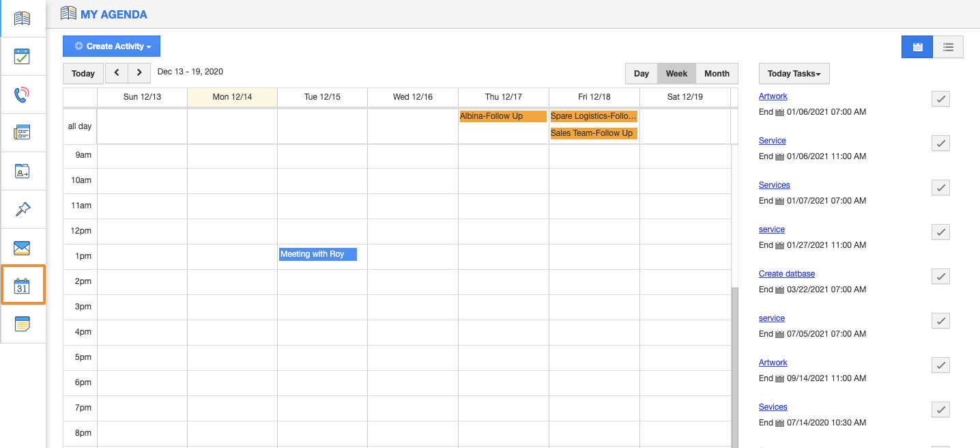This screenshot has height=448, width=980.
Task: Switch to Month view
Action: coord(717,73)
